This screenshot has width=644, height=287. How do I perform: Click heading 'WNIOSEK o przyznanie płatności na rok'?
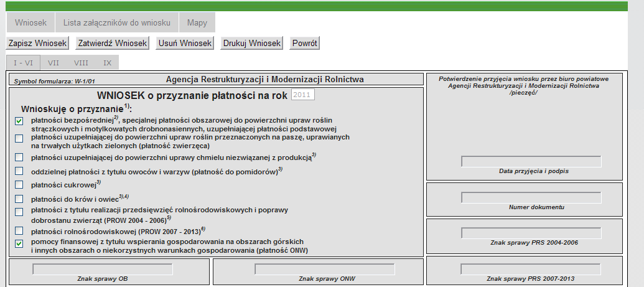(192, 96)
